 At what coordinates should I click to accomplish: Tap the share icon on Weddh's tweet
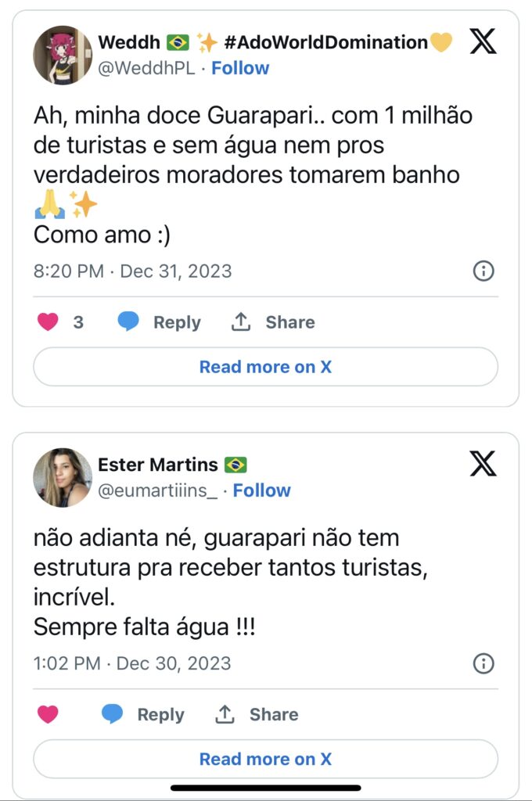(x=241, y=322)
